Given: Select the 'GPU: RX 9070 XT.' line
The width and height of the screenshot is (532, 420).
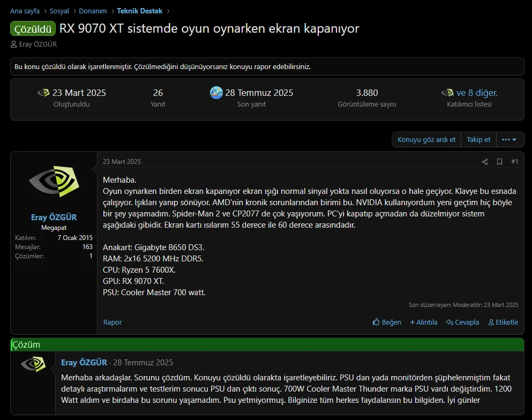Looking at the screenshot, I should (x=133, y=281).
